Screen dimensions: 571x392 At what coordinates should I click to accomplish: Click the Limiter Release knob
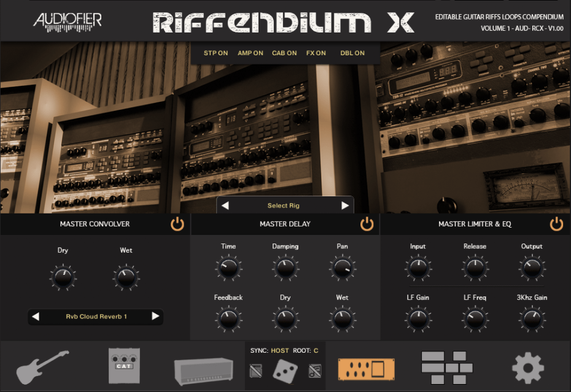pos(475,268)
